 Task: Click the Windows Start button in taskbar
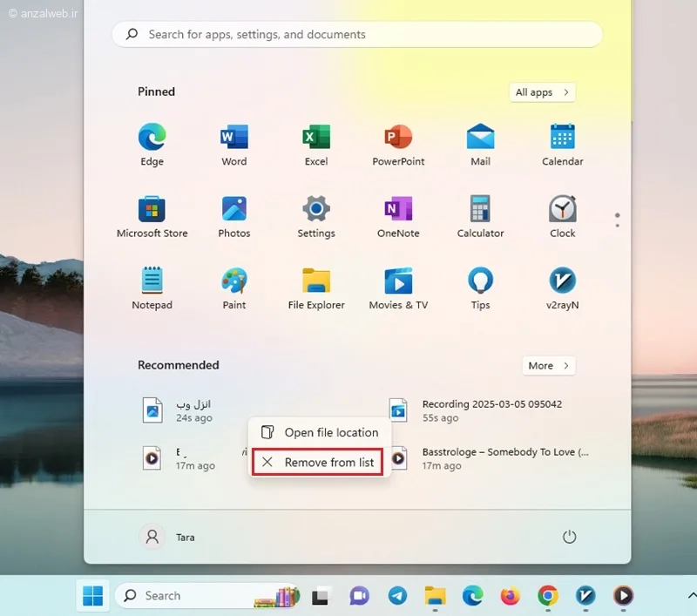[x=92, y=596]
